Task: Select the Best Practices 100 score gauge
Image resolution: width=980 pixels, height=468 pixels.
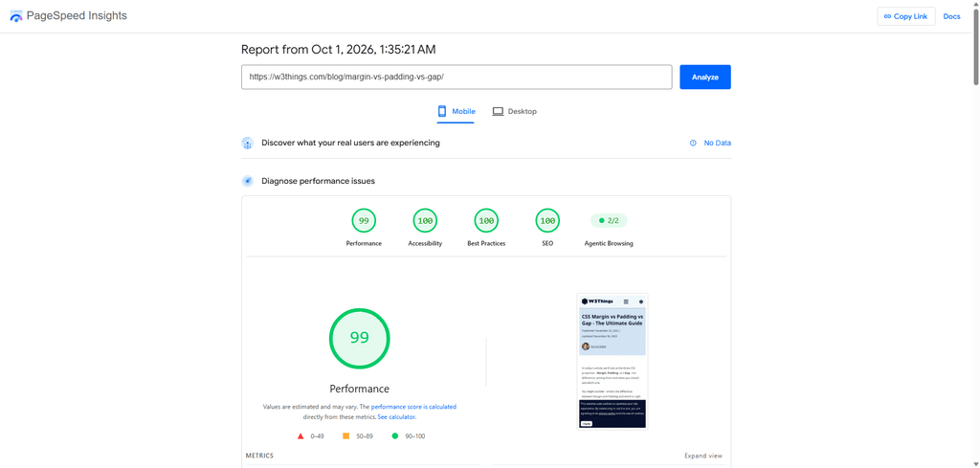Action: pos(486,220)
